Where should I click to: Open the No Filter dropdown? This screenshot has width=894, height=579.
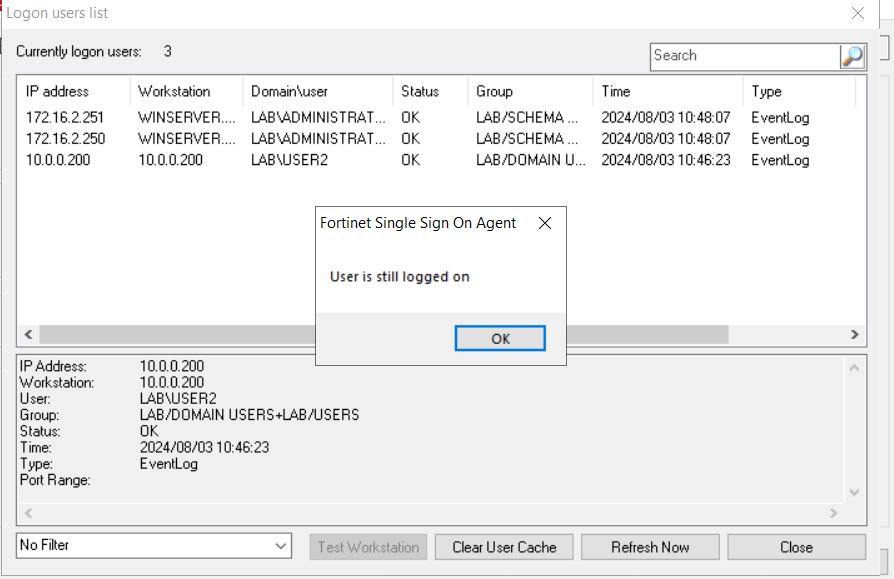pos(154,545)
